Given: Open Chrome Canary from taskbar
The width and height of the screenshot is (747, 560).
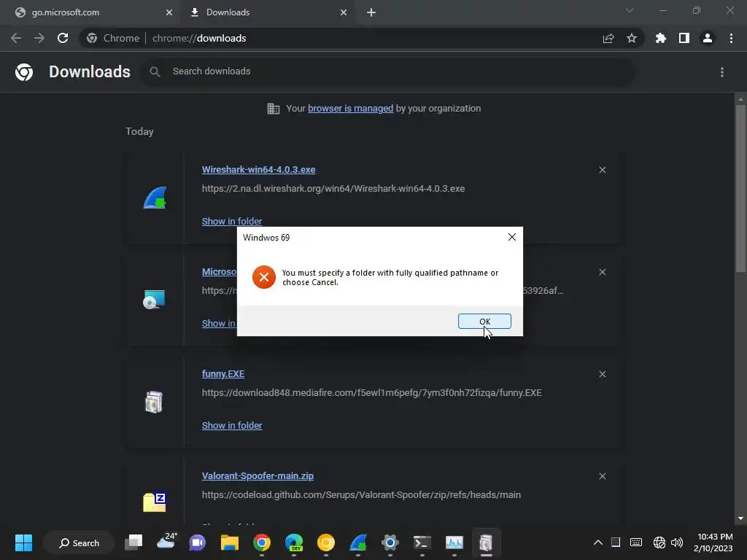Looking at the screenshot, I should pos(326,542).
